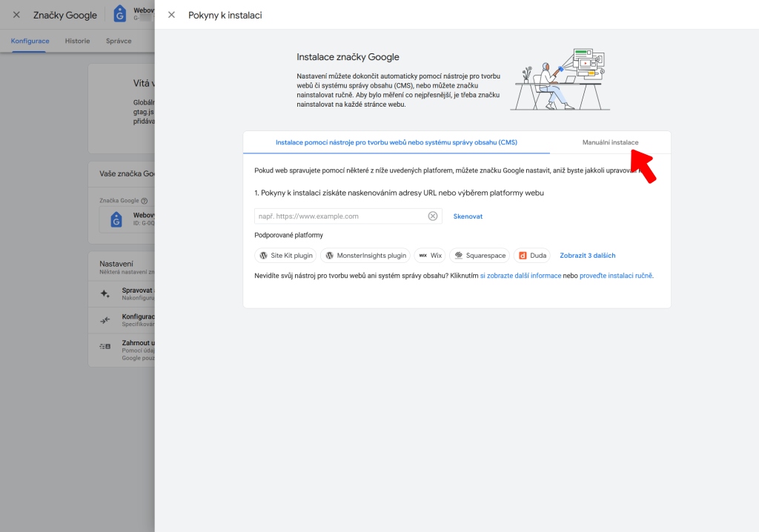
Task: Select the Site Kit plugin platform chip
Action: coord(285,255)
